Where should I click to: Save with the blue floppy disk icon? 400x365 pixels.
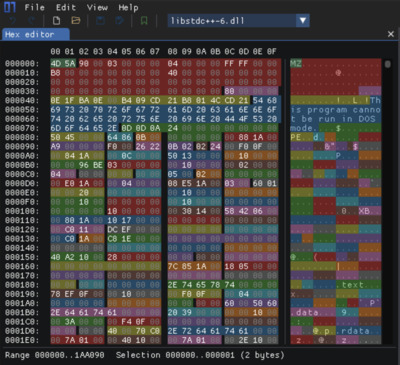[100, 21]
